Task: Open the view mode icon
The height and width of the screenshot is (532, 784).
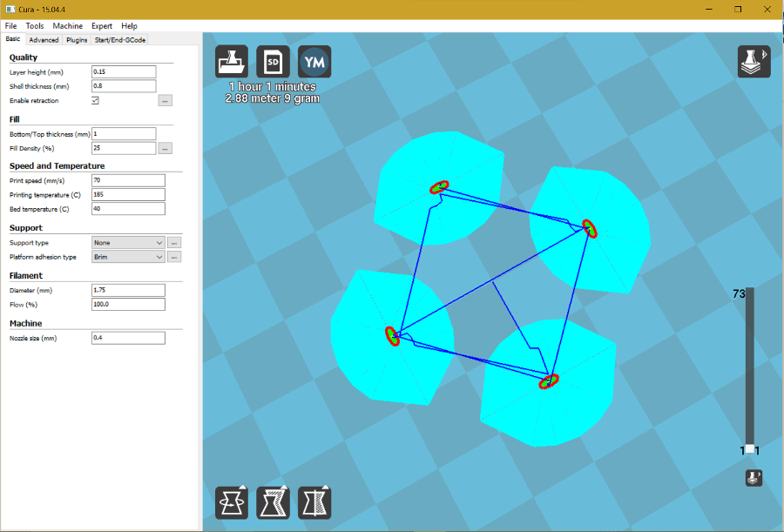Action: click(754, 62)
